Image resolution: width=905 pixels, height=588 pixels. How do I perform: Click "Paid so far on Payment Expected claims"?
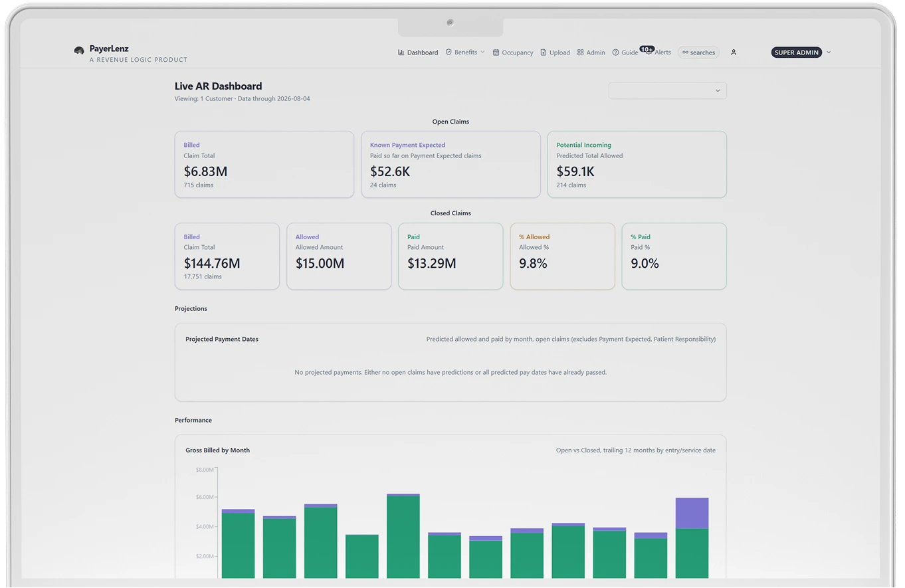426,156
